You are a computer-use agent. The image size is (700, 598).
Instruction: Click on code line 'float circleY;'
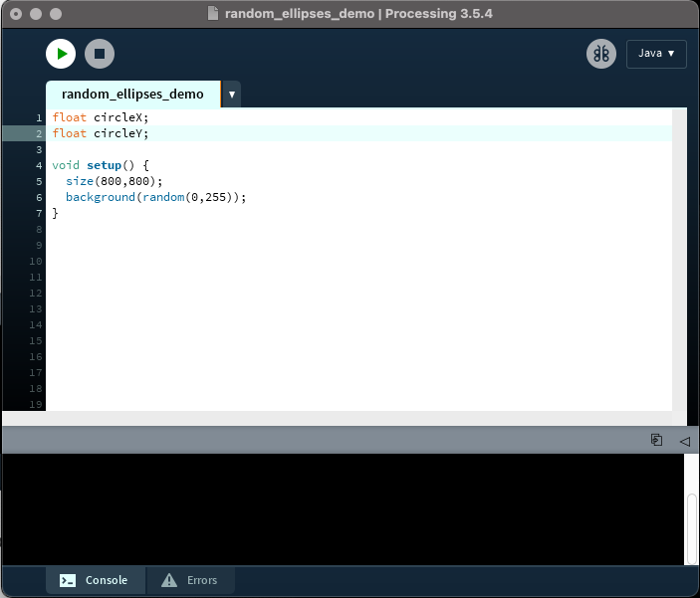tap(101, 133)
